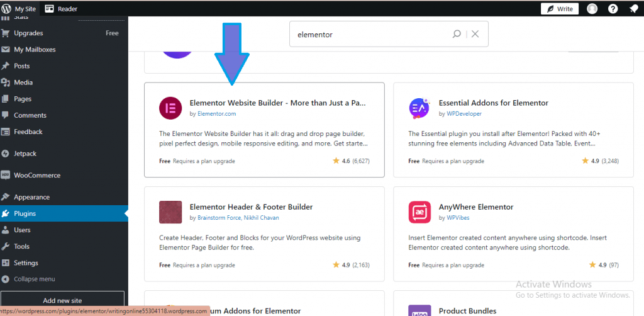Image resolution: width=644 pixels, height=316 pixels.
Task: Open Elementor Website Builder plugin title
Action: point(277,103)
